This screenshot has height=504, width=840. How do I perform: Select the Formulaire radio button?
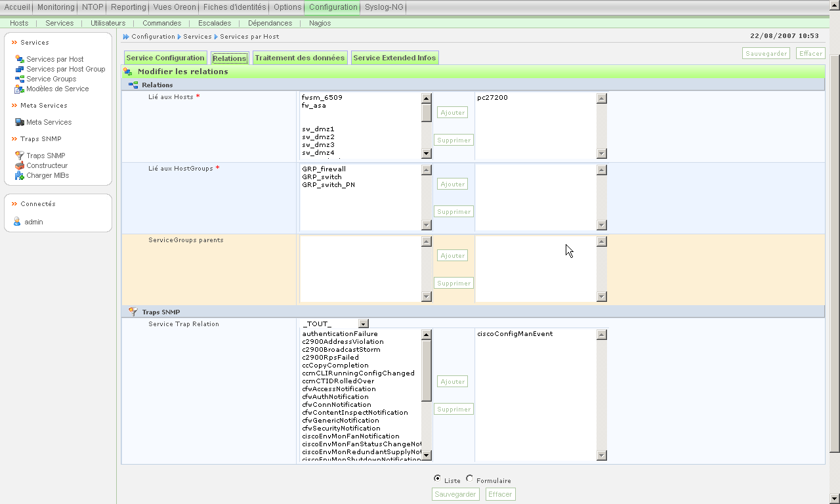pyautogui.click(x=470, y=478)
